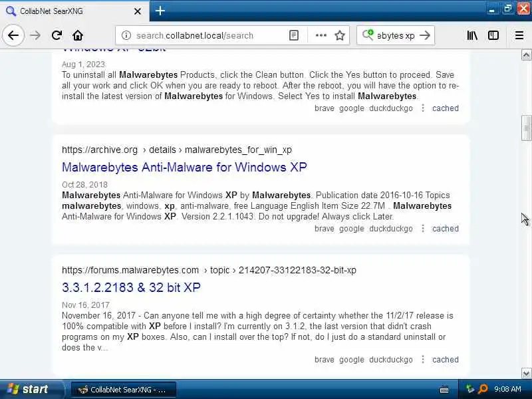Viewport: 532px width, 399px height.
Task: Expand three-dot options for archive.org result
Action: point(423,229)
